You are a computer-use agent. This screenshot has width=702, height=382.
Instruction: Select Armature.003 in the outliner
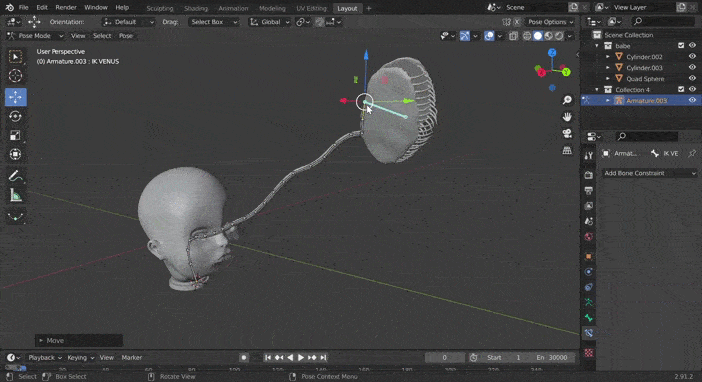[646, 100]
